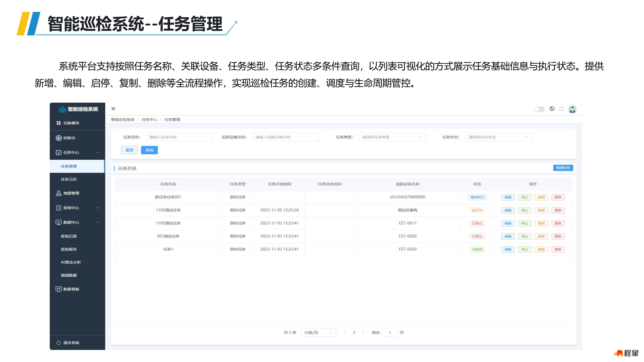Open the 任务类型 dropdown

[392, 137]
